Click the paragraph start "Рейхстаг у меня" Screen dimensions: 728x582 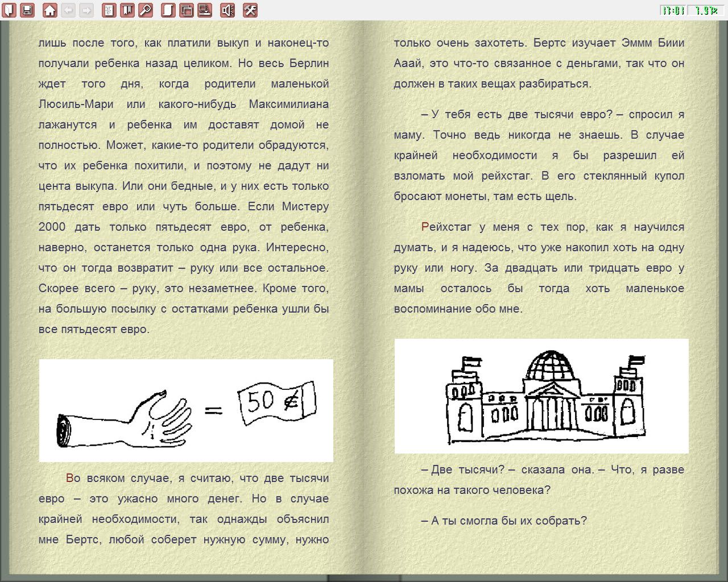[470, 227]
